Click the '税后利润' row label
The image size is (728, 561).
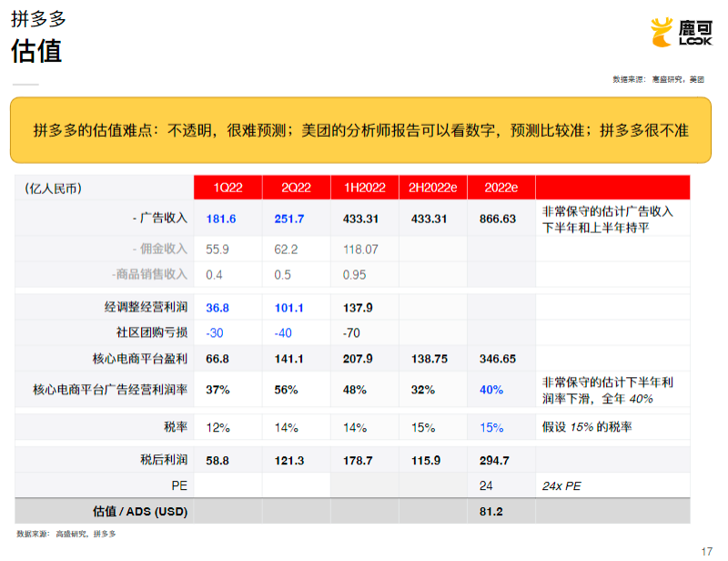(x=164, y=460)
